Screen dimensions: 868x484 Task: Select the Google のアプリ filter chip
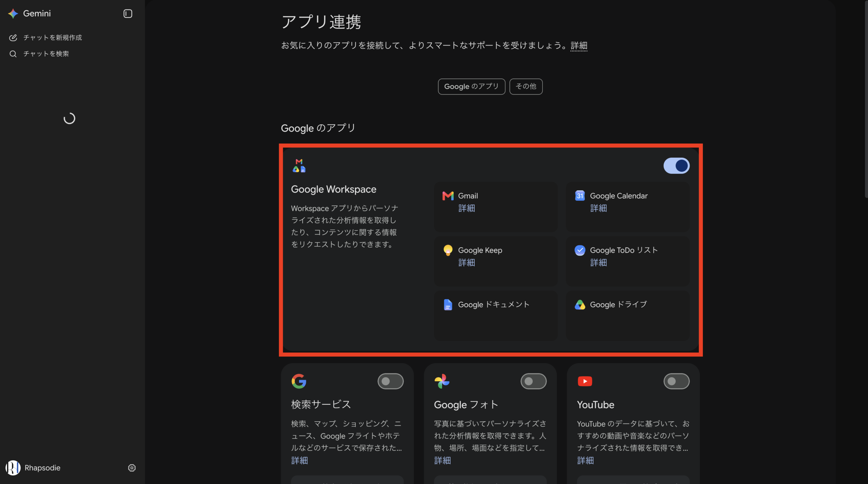coord(472,86)
